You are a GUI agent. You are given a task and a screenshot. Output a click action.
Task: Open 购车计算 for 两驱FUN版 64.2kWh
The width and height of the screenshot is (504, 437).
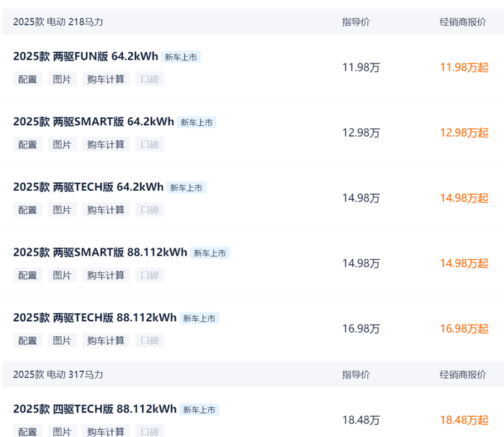pos(106,79)
